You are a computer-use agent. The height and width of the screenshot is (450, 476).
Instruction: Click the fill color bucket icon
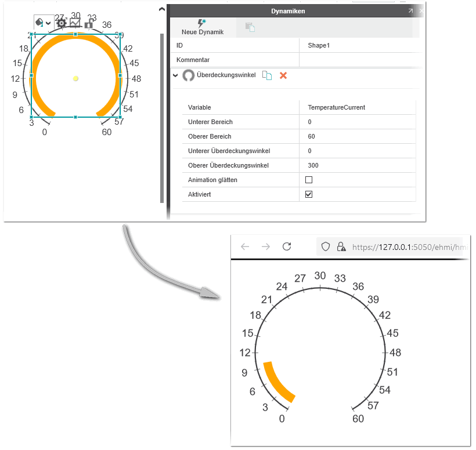click(x=39, y=23)
